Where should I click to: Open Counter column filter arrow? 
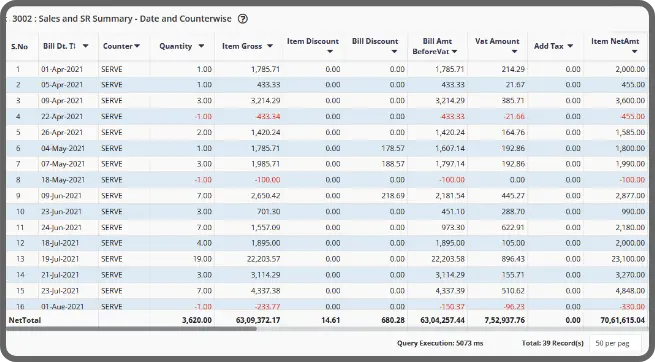(137, 46)
